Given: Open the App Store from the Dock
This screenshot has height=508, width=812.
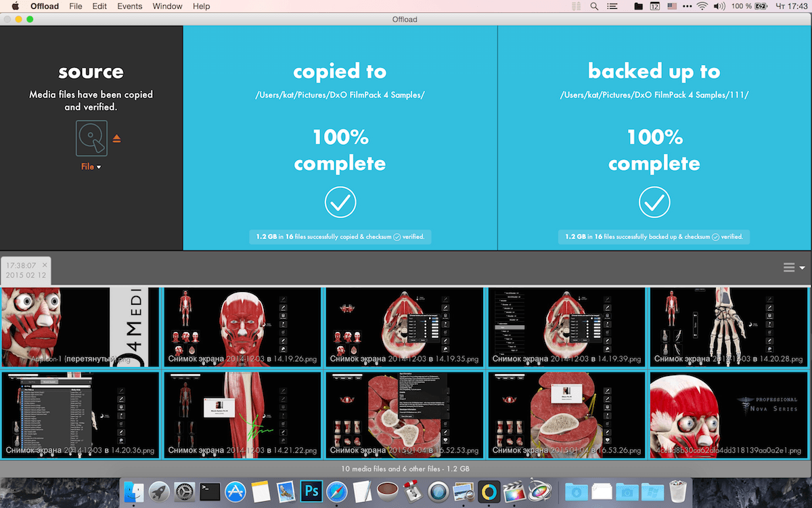Looking at the screenshot, I should pyautogui.click(x=235, y=491).
